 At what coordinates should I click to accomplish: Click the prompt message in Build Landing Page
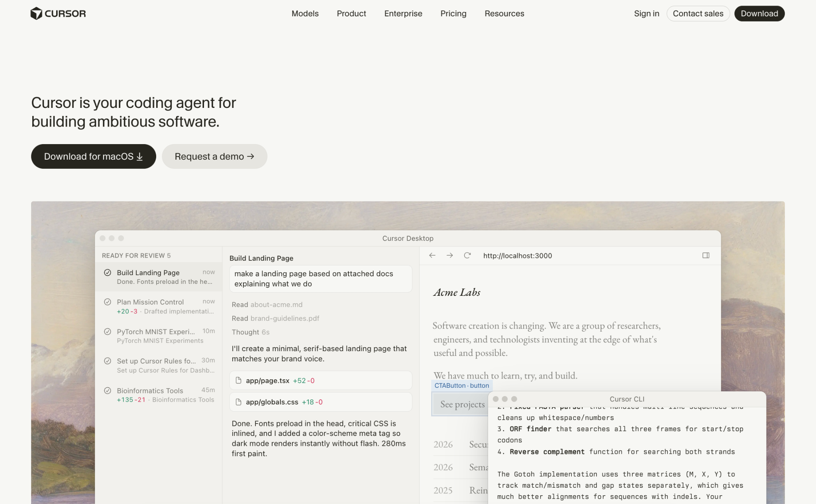(x=321, y=279)
